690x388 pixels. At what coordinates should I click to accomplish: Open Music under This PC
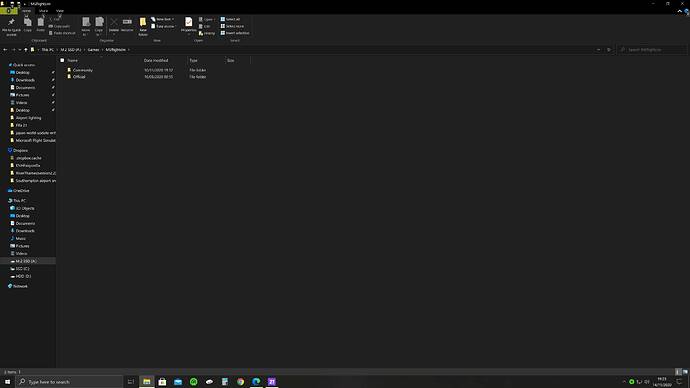(x=20, y=238)
